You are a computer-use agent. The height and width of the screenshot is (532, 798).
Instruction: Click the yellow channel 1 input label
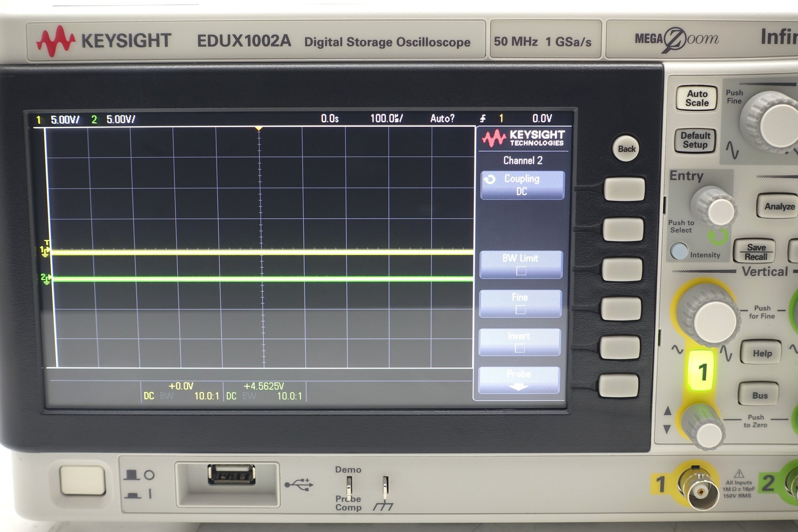[661, 484]
